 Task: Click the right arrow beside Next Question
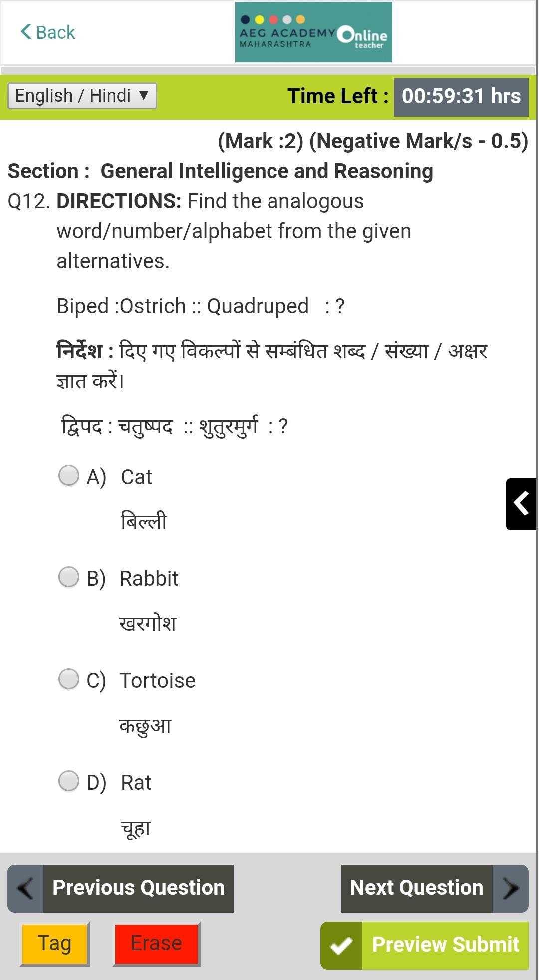tap(511, 889)
